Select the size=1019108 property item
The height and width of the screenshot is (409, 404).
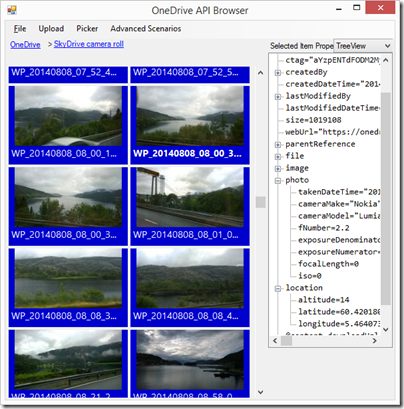pos(313,120)
